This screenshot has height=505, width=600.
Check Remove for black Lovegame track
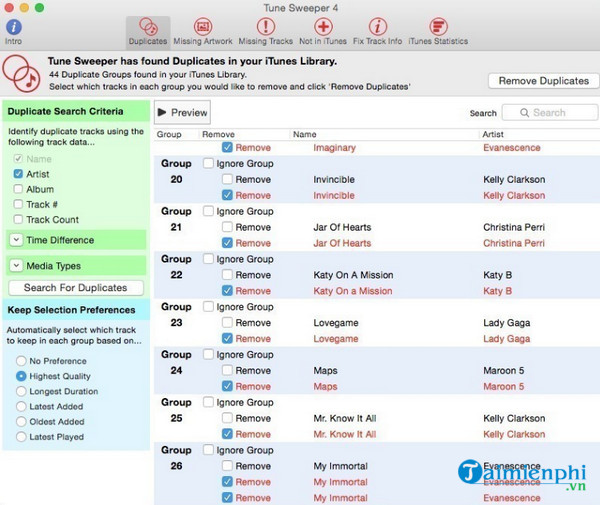click(x=227, y=323)
